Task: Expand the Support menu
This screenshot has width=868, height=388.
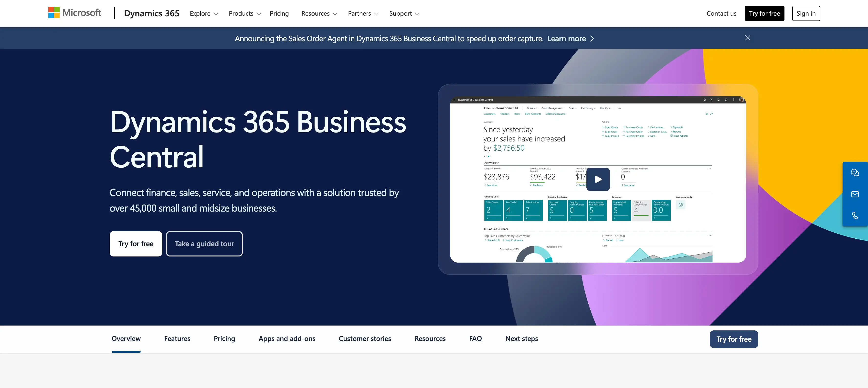Action: pyautogui.click(x=404, y=13)
